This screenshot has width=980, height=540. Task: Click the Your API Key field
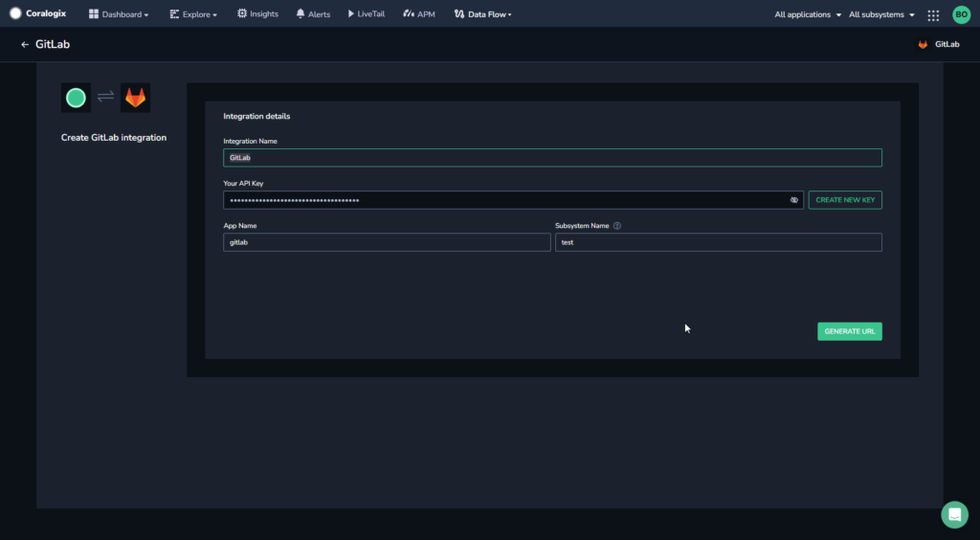pyautogui.click(x=513, y=200)
